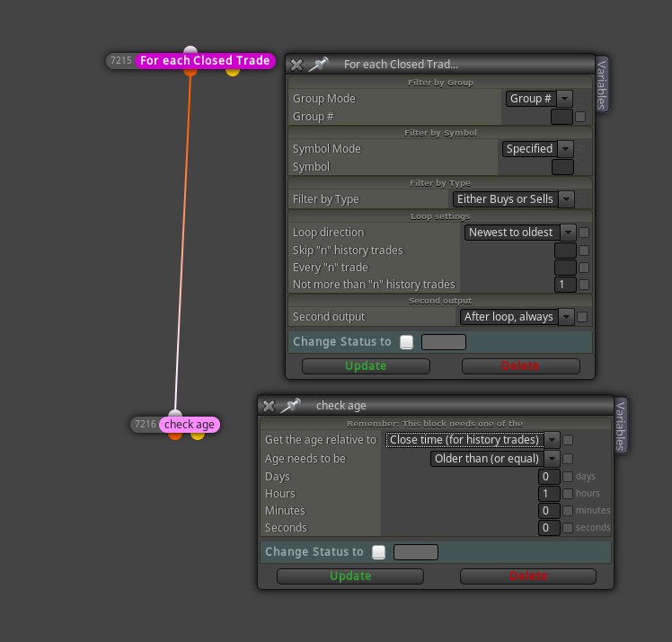Click Update in check age panel
This screenshot has height=642, width=672.
click(x=350, y=576)
